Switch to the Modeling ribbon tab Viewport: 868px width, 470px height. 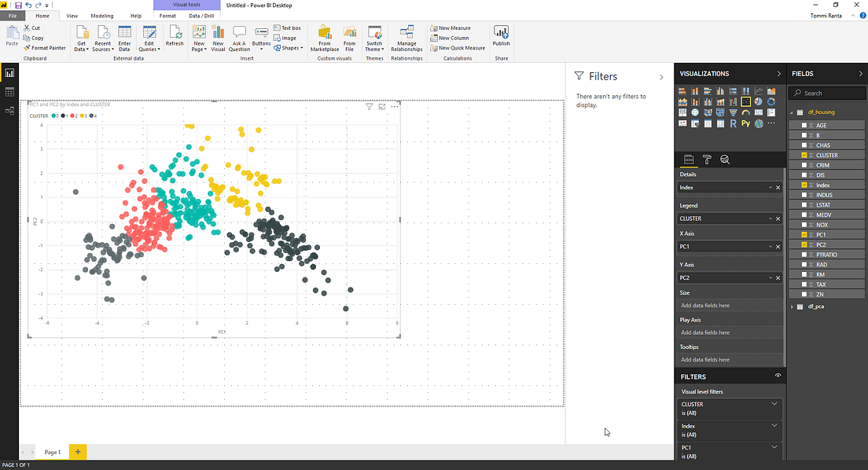pyautogui.click(x=102, y=15)
